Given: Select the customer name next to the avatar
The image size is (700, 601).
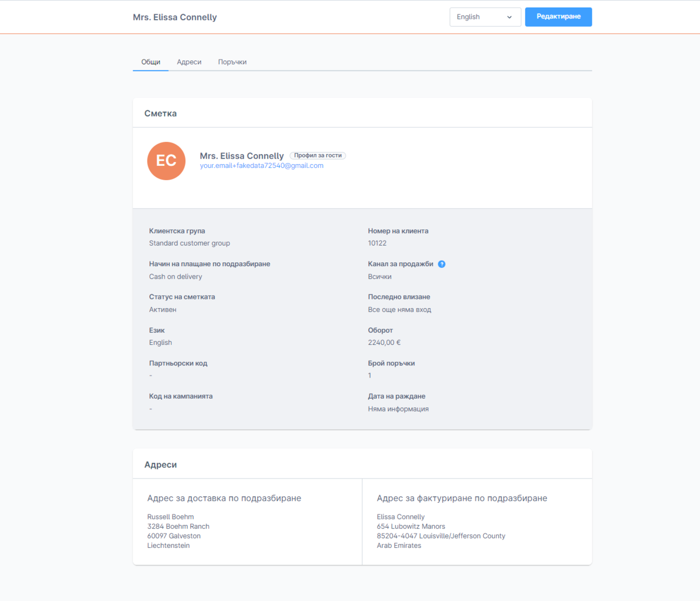Looking at the screenshot, I should tap(241, 156).
